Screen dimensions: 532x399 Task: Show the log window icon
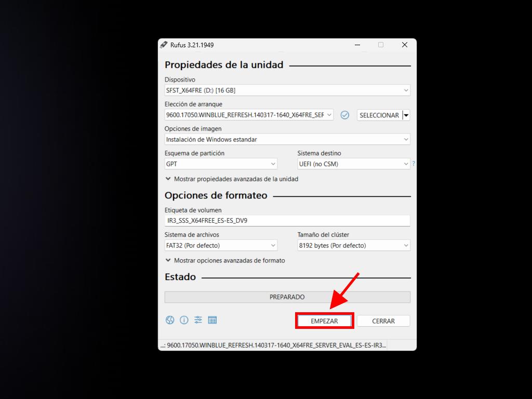(212, 320)
